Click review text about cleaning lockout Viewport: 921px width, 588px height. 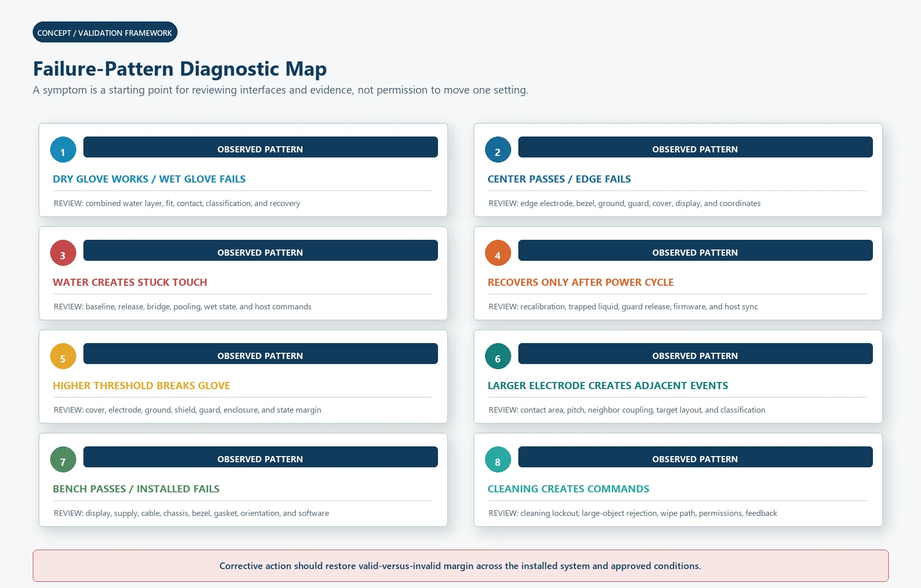tap(633, 513)
